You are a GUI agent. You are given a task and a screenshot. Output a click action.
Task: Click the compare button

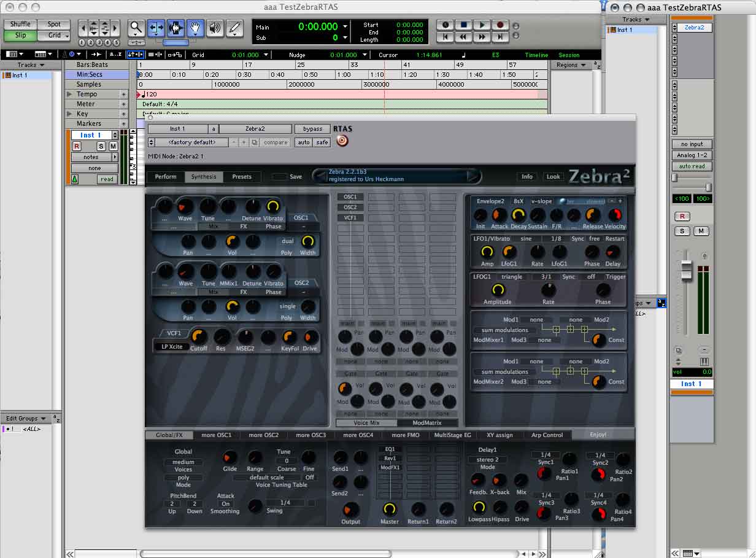(276, 142)
